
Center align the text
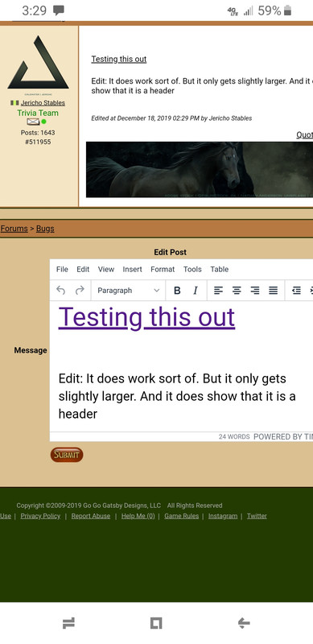coord(237,291)
